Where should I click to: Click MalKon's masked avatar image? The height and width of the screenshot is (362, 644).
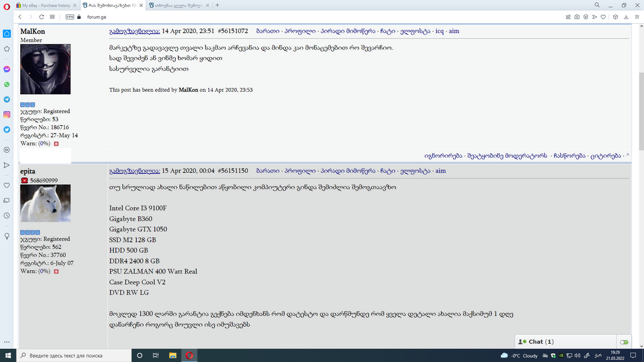coord(45,69)
